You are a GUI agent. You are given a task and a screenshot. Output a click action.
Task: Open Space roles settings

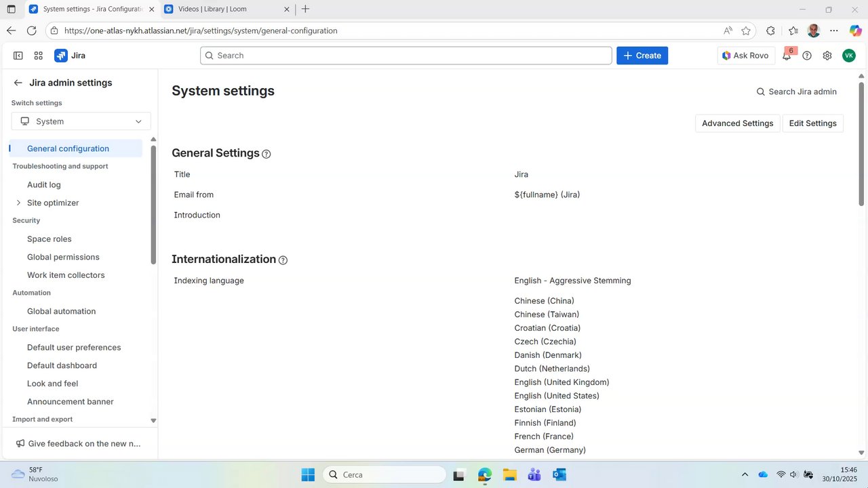[50, 239]
